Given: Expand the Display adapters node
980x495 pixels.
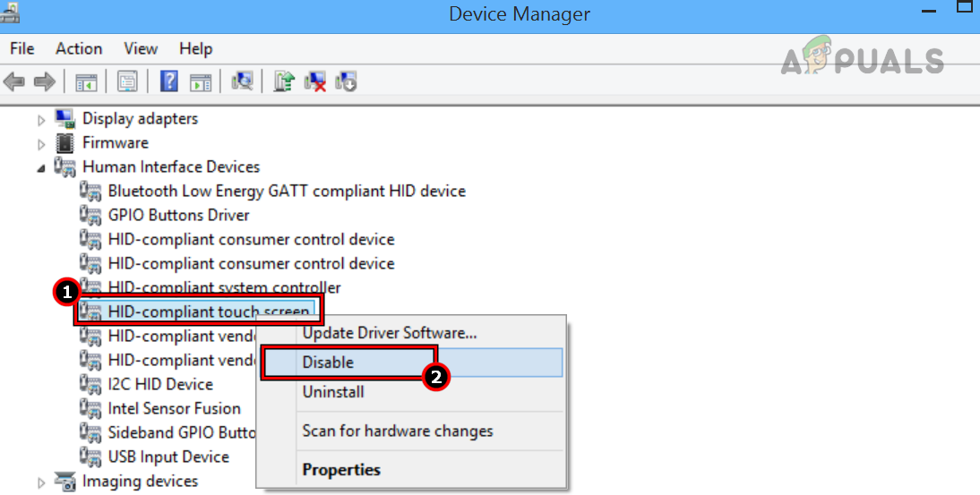Looking at the screenshot, I should coord(41,119).
